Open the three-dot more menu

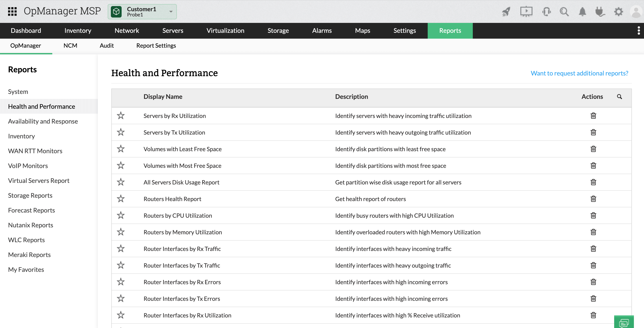pos(639,31)
